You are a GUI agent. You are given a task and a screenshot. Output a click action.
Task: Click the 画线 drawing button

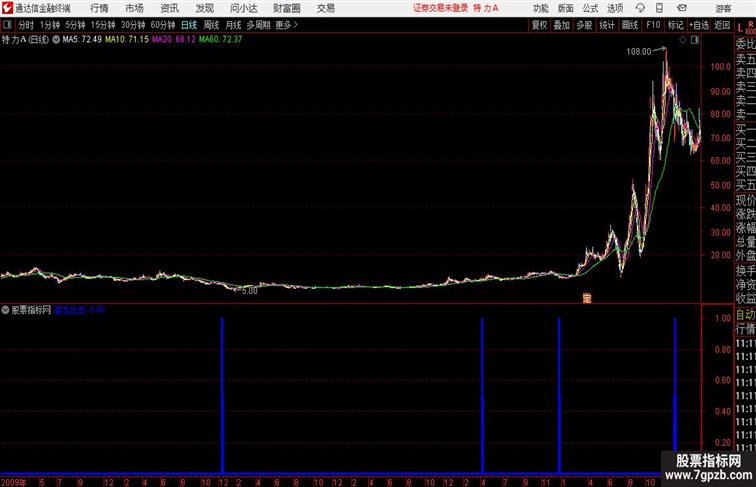630,25
